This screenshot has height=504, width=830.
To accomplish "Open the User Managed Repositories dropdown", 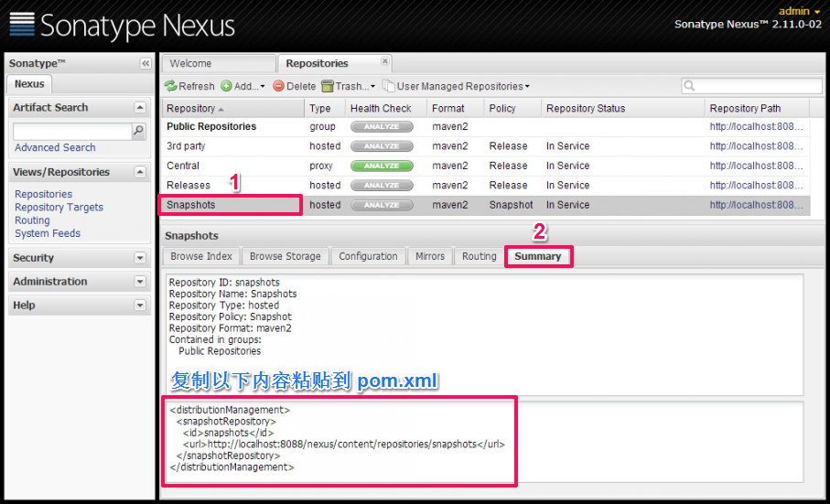I will tap(457, 86).
